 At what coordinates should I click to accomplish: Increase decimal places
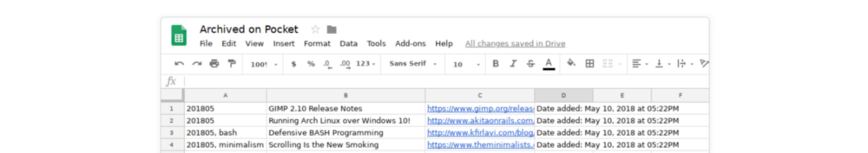345,64
